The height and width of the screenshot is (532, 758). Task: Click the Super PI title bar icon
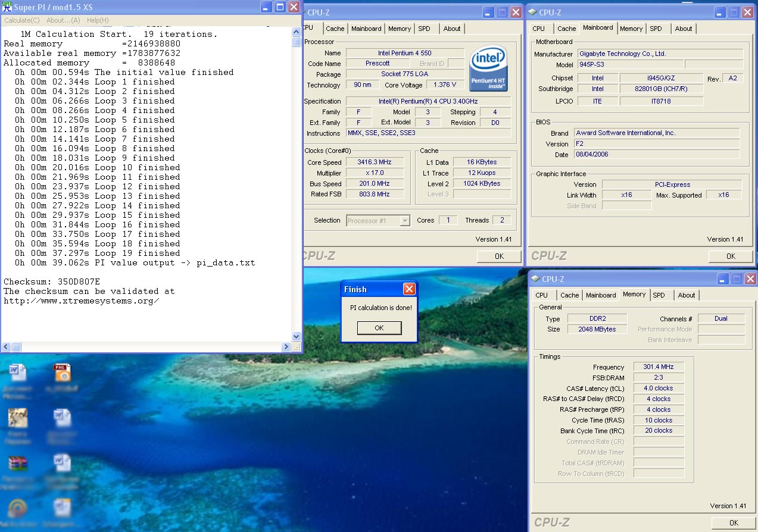click(7, 7)
